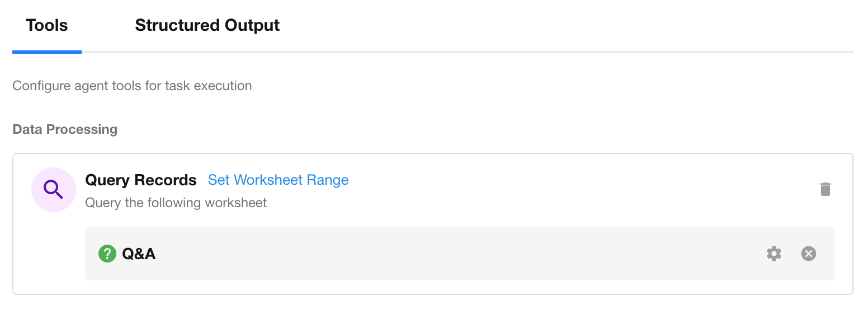868x309 pixels.
Task: Select the Q&A worksheet name label
Action: (139, 254)
